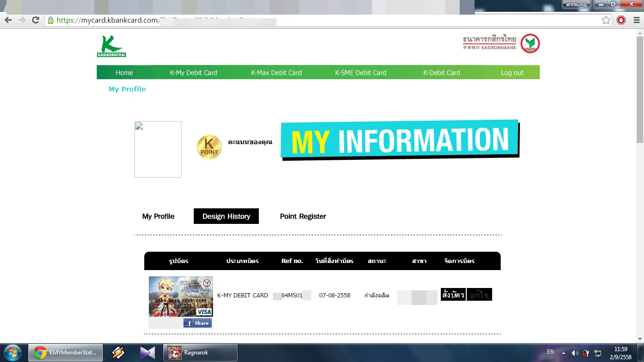Click the สั่งบัตร order card button
The width and height of the screenshot is (644, 362).
(453, 295)
